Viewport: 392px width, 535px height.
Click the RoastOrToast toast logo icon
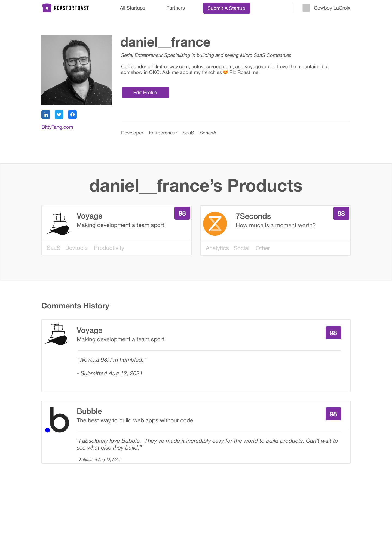pyautogui.click(x=47, y=8)
